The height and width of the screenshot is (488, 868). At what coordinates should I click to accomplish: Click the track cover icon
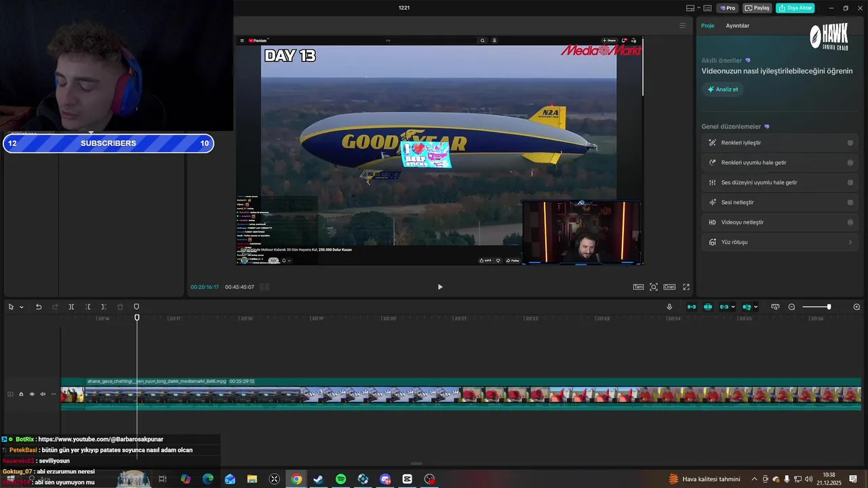10,394
